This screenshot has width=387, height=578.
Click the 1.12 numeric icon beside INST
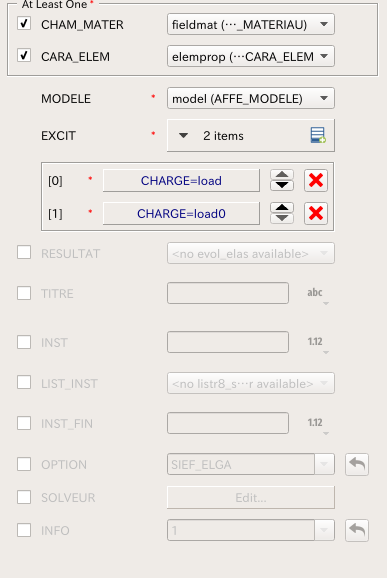315,343
